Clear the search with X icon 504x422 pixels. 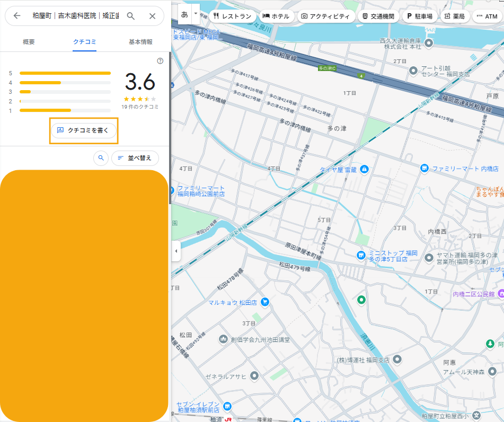(152, 16)
